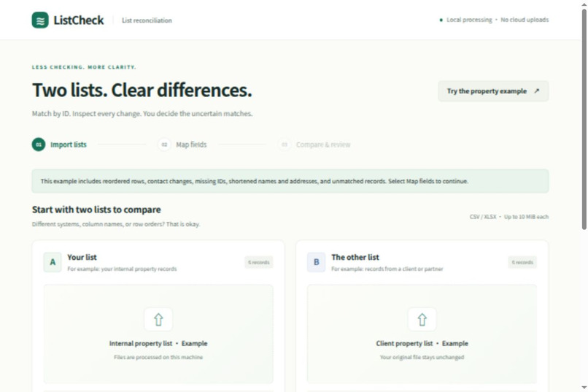Click the records count badge on Your list

(259, 262)
